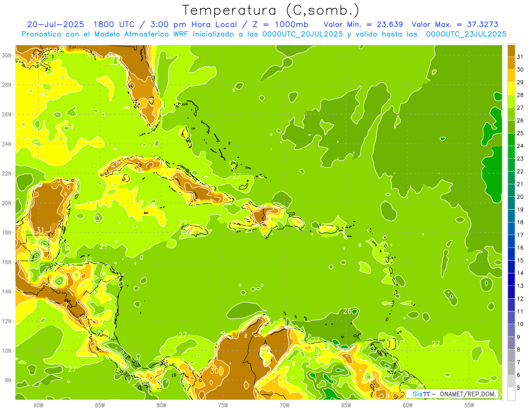Click the "80W" longitude axis label
532x411 pixels.
pos(161,405)
